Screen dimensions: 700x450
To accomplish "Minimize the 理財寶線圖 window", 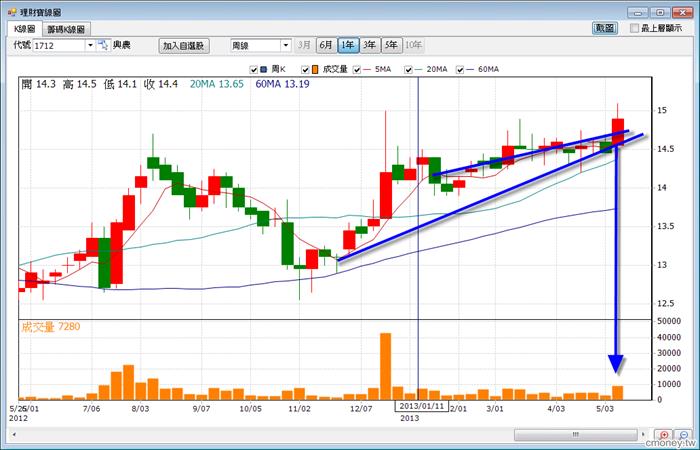I will click(635, 9).
